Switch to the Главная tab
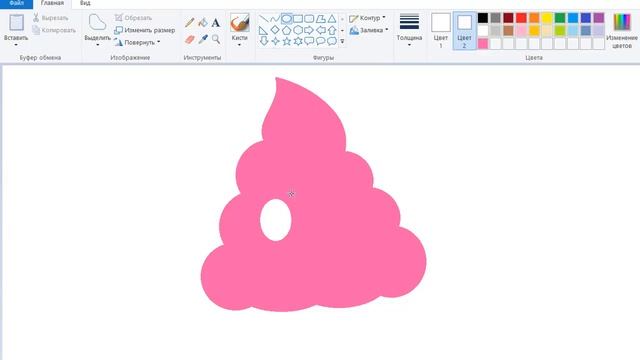The height and width of the screenshot is (360, 640). point(52,4)
